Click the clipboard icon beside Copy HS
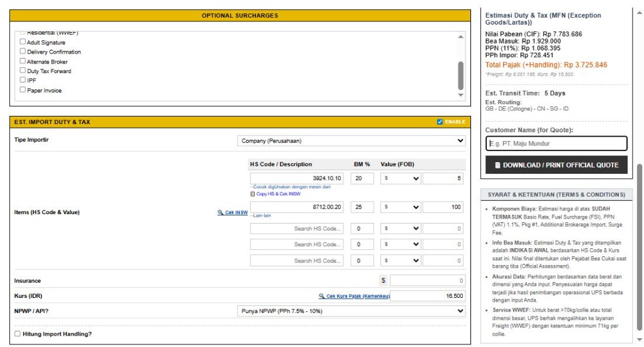Screen dimensions: 644x347 click(x=253, y=193)
